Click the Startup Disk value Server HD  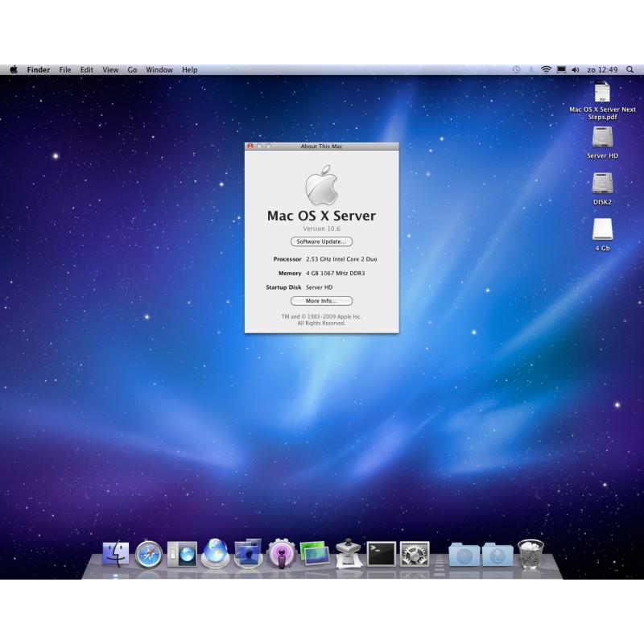(x=319, y=287)
